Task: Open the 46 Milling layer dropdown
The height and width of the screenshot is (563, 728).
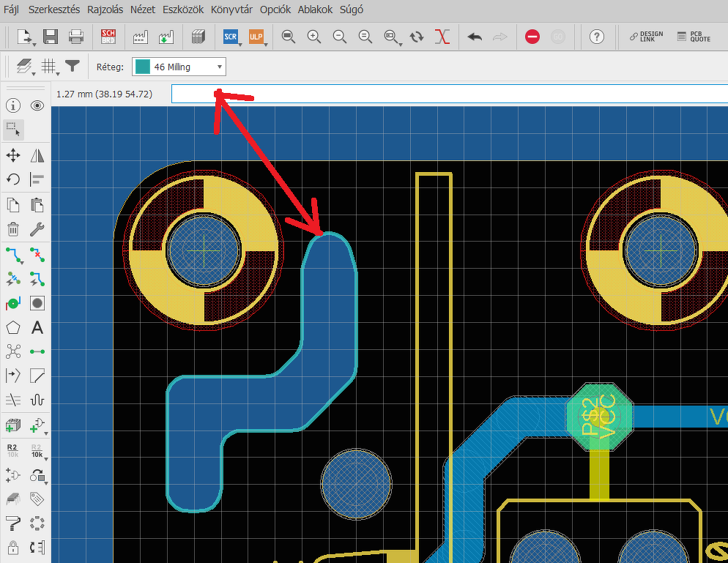Action: [179, 67]
